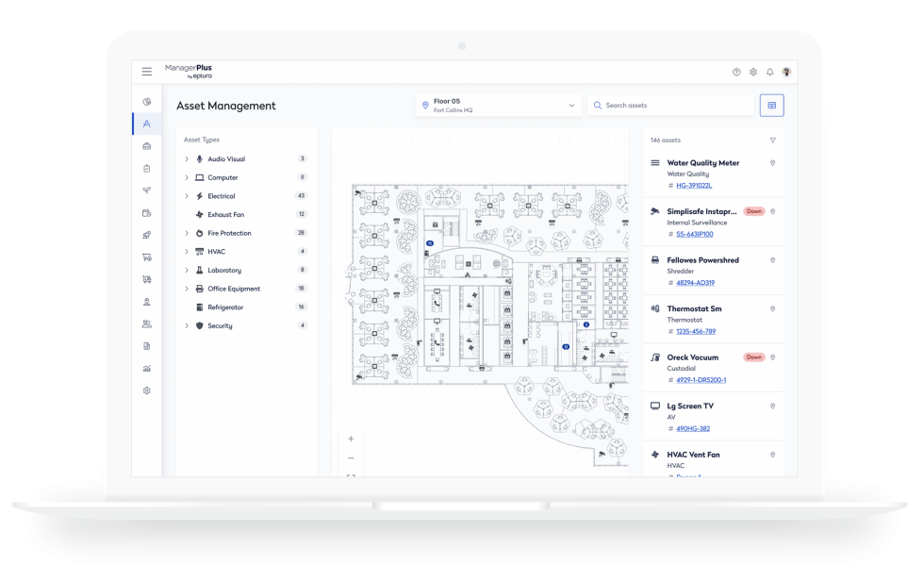Open the filter icon above the asset list
924x564 pixels.
[771, 138]
